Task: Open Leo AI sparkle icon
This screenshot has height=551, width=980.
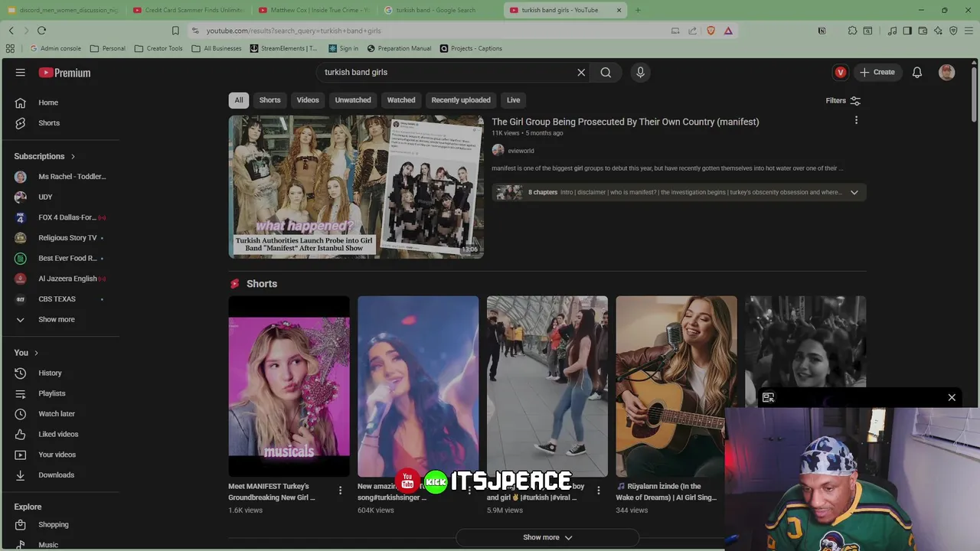Action: pos(938,31)
